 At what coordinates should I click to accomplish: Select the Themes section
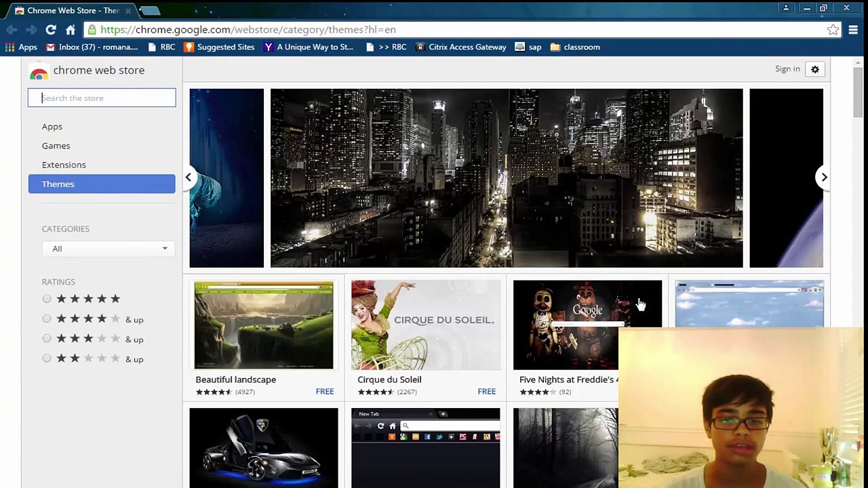[x=102, y=184]
